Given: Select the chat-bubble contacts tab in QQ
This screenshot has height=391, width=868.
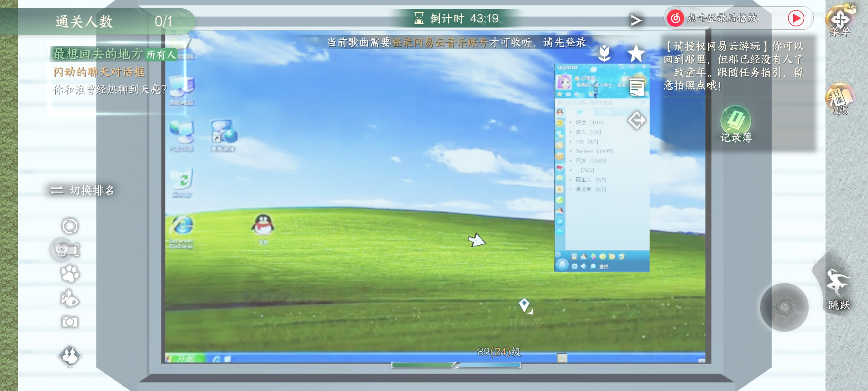Looking at the screenshot, I should (579, 113).
